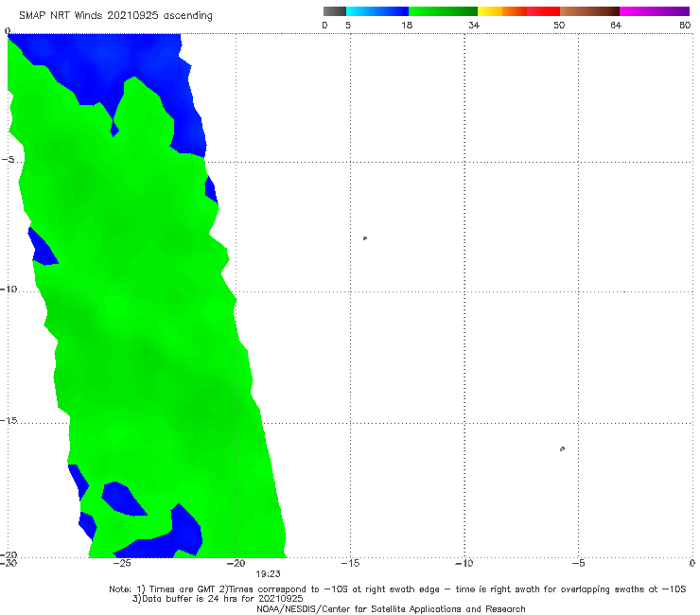Screen dimensions: 700x615
Task: Click the longitude axis label '-15'
Action: (350, 563)
